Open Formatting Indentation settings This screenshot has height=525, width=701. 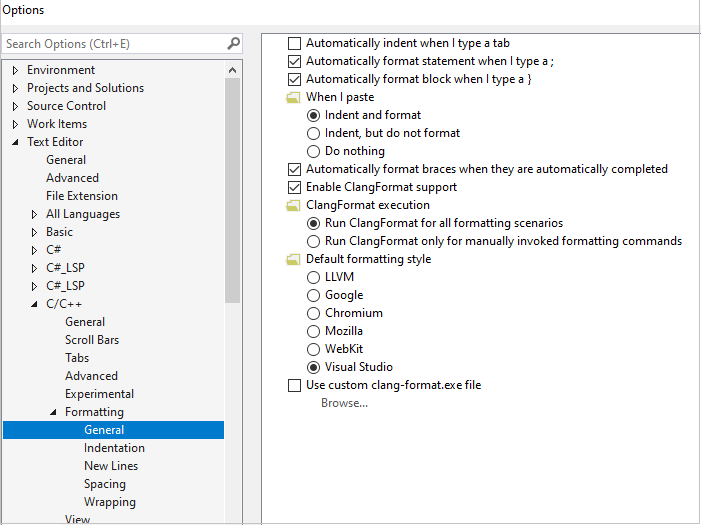tap(114, 448)
